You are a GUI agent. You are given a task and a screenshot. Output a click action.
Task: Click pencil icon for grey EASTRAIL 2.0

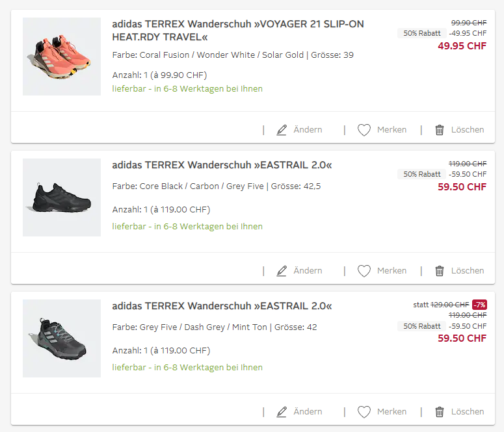point(282,412)
